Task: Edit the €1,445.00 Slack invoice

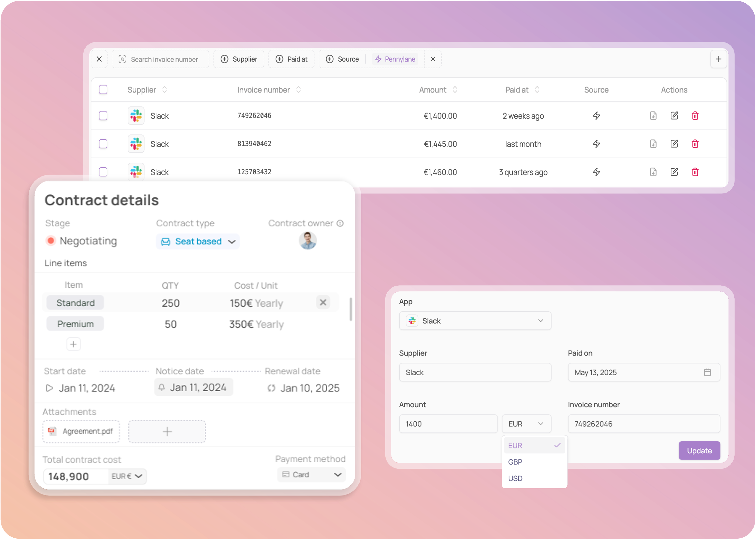Action: point(674,144)
